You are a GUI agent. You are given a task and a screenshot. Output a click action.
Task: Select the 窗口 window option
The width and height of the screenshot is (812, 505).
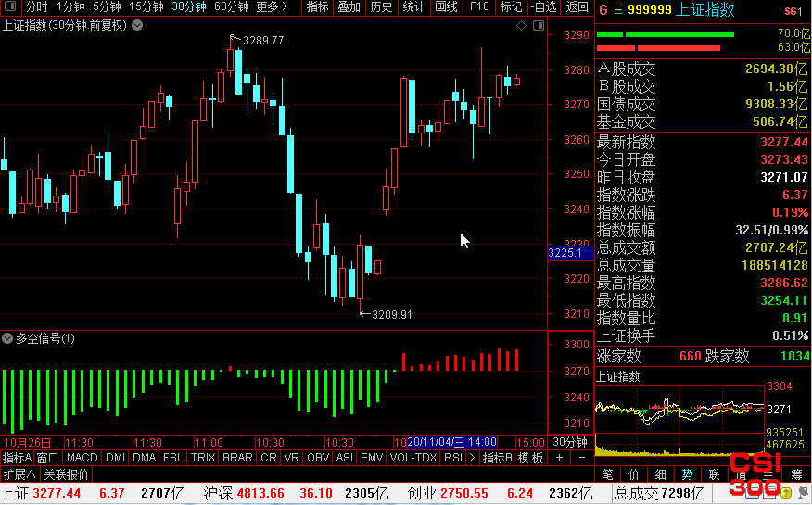point(47,458)
